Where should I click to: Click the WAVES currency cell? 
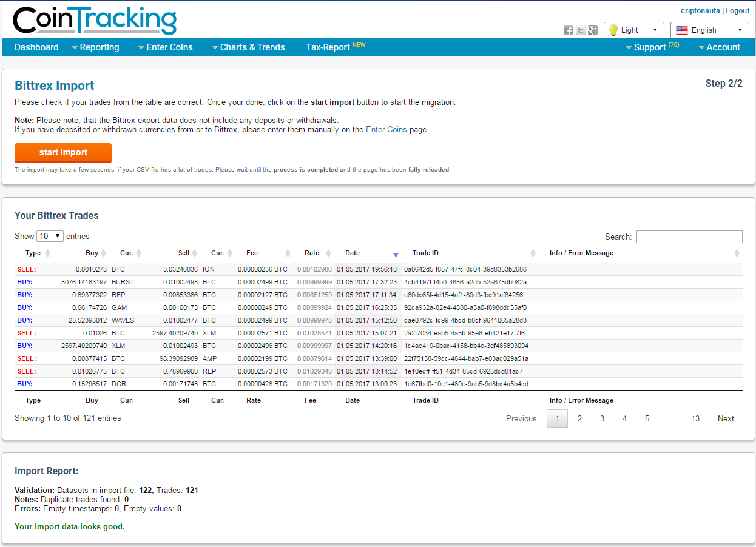pyautogui.click(x=123, y=320)
